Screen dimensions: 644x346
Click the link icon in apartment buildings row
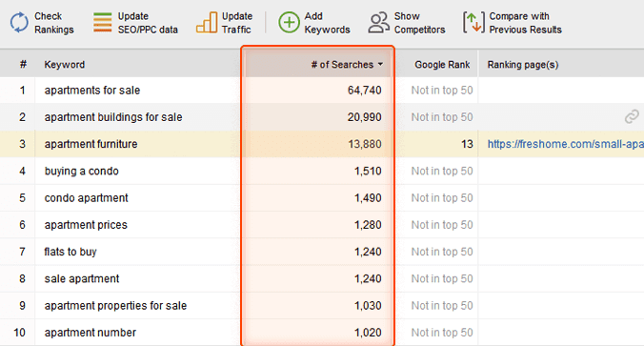(632, 116)
